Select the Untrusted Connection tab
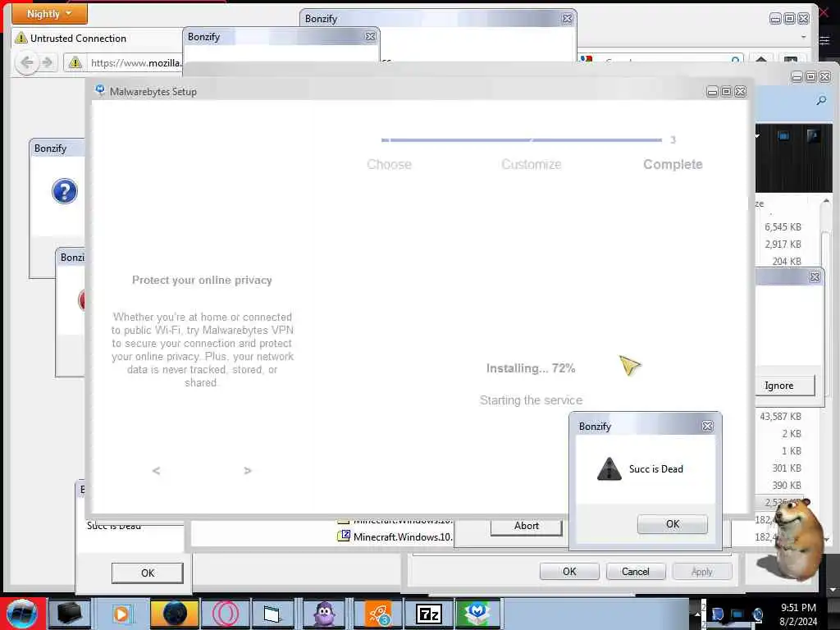The image size is (840, 630). pos(97,38)
